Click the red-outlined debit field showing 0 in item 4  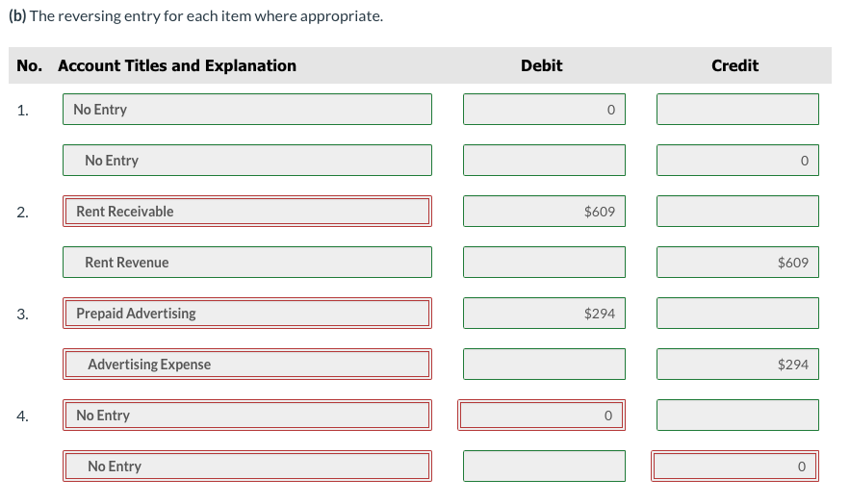tap(542, 416)
